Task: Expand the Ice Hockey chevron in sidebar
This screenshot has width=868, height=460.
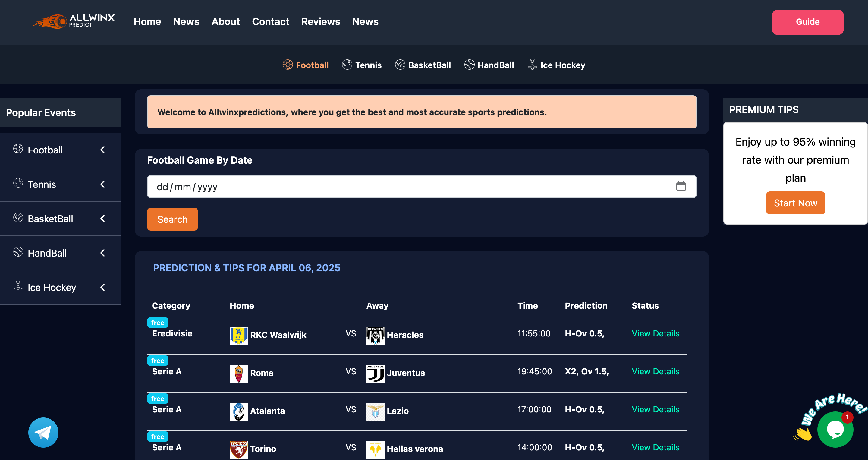Action: click(x=103, y=288)
